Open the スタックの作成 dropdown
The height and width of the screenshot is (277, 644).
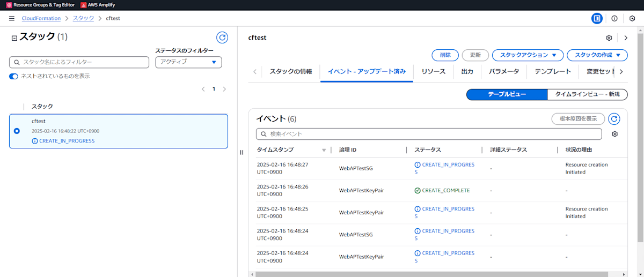[597, 55]
